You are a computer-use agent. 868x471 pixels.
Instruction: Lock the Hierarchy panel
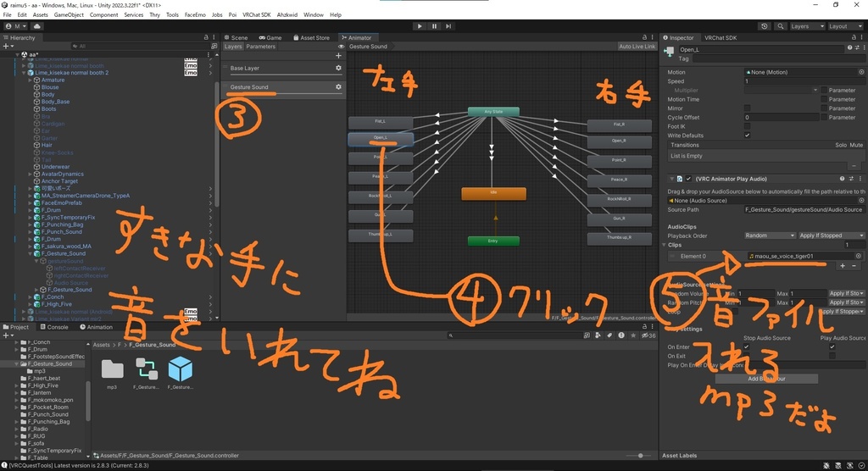point(206,37)
